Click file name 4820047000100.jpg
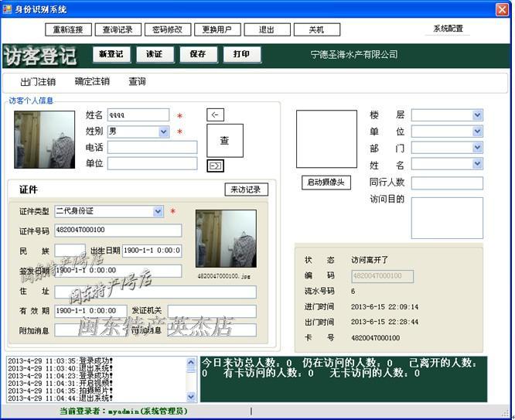 (223, 276)
